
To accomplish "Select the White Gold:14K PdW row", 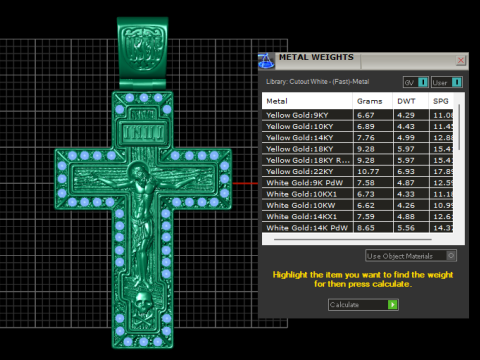I will click(x=357, y=228).
